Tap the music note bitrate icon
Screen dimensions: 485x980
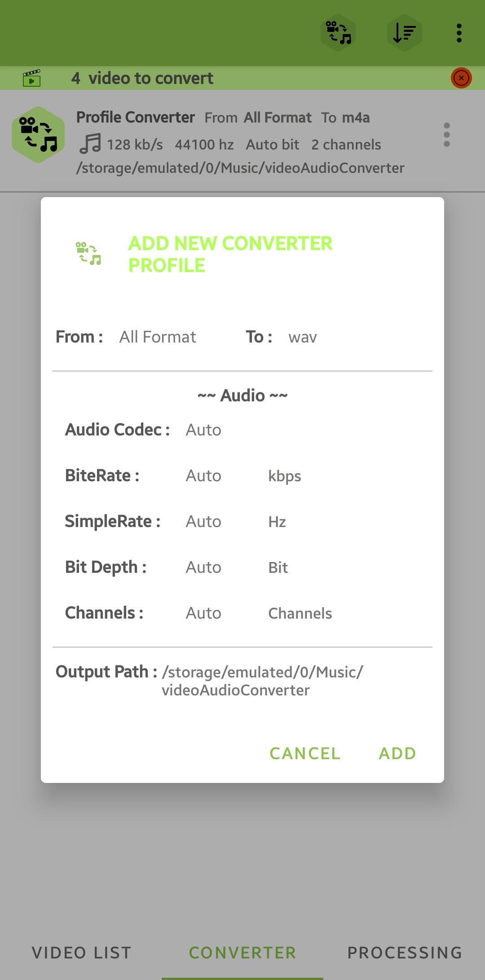[90, 144]
